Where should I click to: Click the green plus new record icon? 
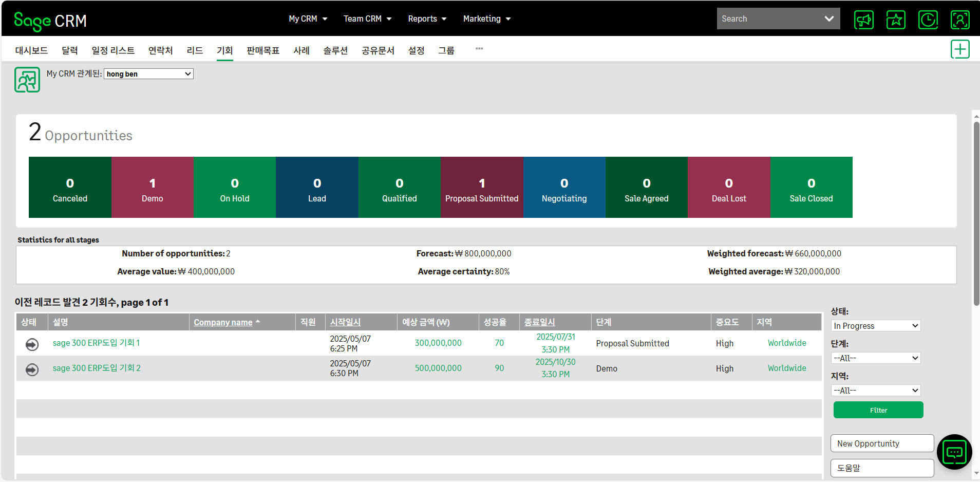click(959, 49)
